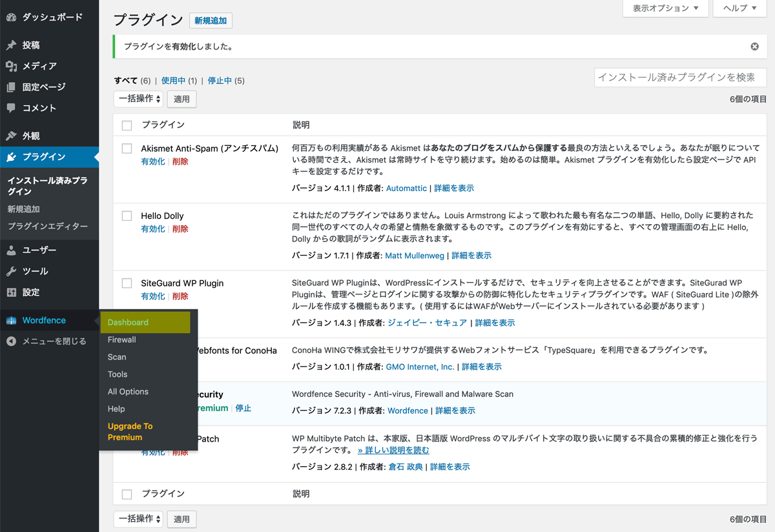The height and width of the screenshot is (532, 775).
Task: Dismiss the plugin activated notice
Action: tap(754, 46)
